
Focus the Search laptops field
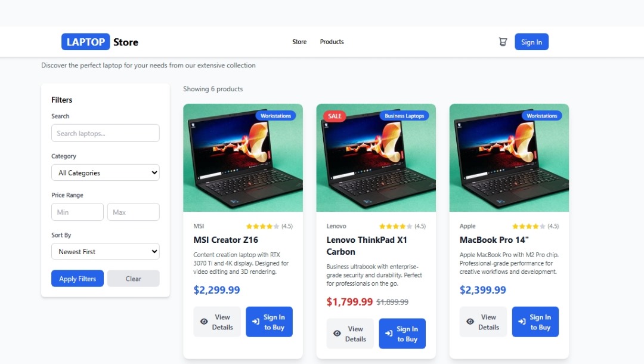click(x=105, y=133)
